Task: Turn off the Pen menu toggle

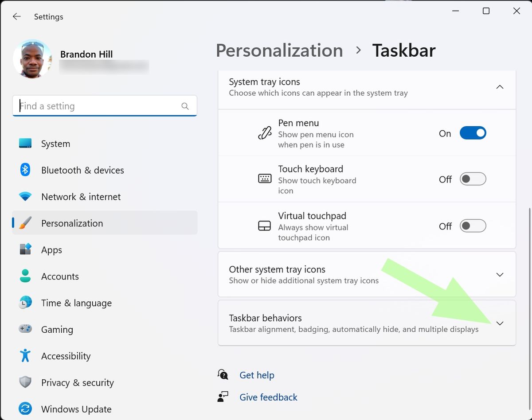Action: pyautogui.click(x=473, y=133)
